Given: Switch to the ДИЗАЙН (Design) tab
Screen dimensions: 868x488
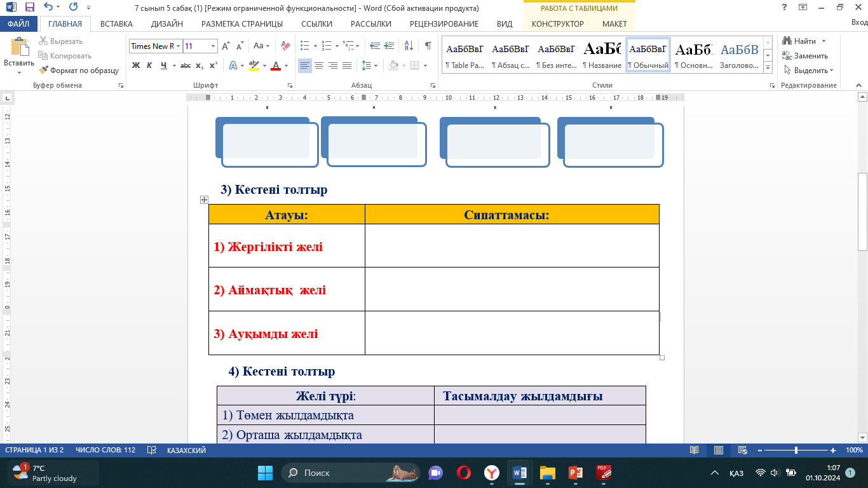Looking at the screenshot, I should pyautogui.click(x=167, y=24).
